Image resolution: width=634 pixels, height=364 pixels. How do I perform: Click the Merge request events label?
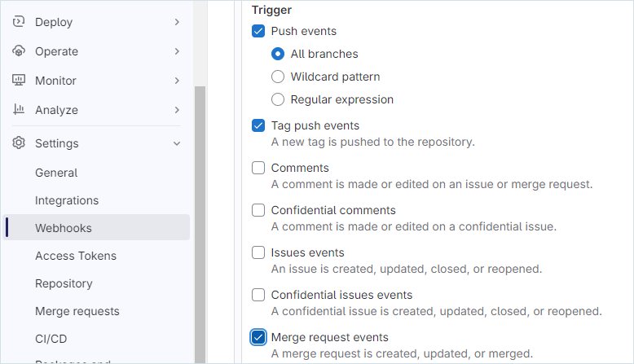(x=329, y=337)
